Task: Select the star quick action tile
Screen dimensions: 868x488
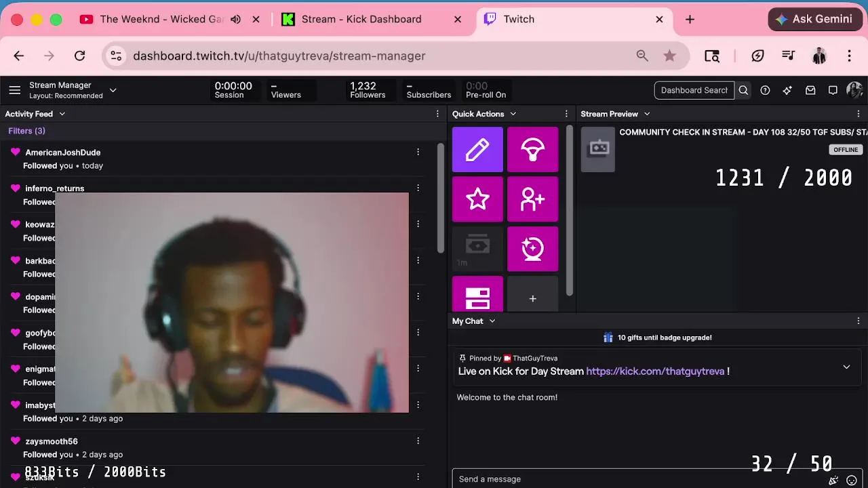Action: (x=477, y=199)
